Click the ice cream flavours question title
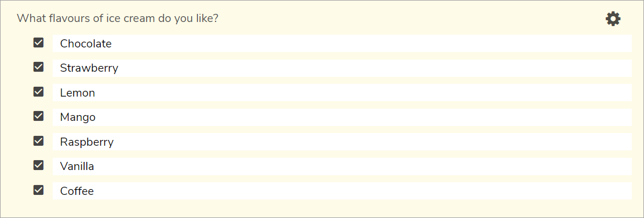 (118, 19)
